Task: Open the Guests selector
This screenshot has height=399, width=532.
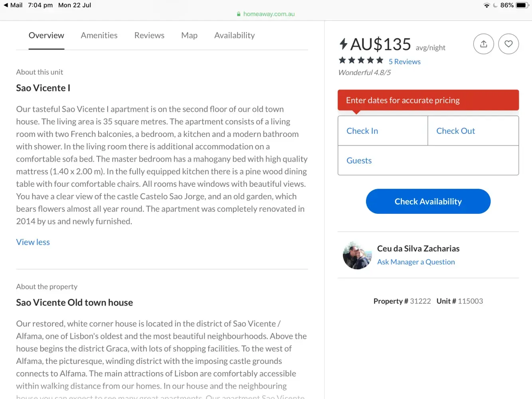Action: pyautogui.click(x=428, y=160)
